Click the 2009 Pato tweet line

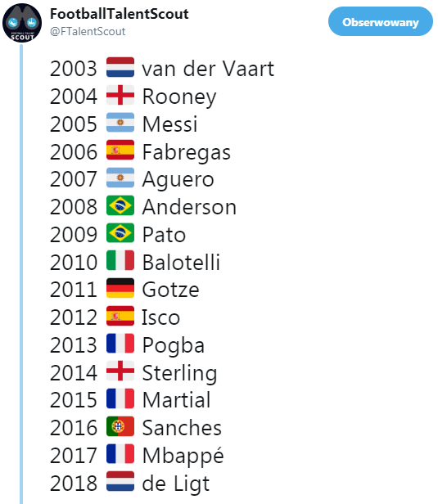(118, 234)
